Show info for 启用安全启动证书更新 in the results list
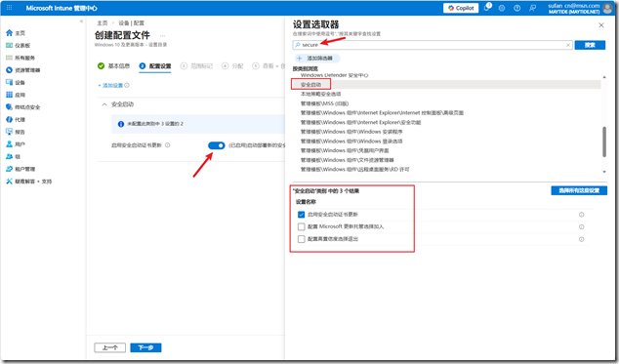 click(582, 215)
